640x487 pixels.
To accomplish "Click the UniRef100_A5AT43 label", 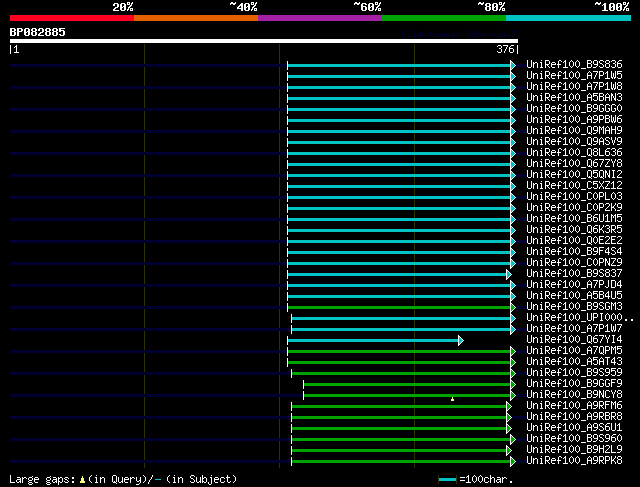I will [574, 362].
